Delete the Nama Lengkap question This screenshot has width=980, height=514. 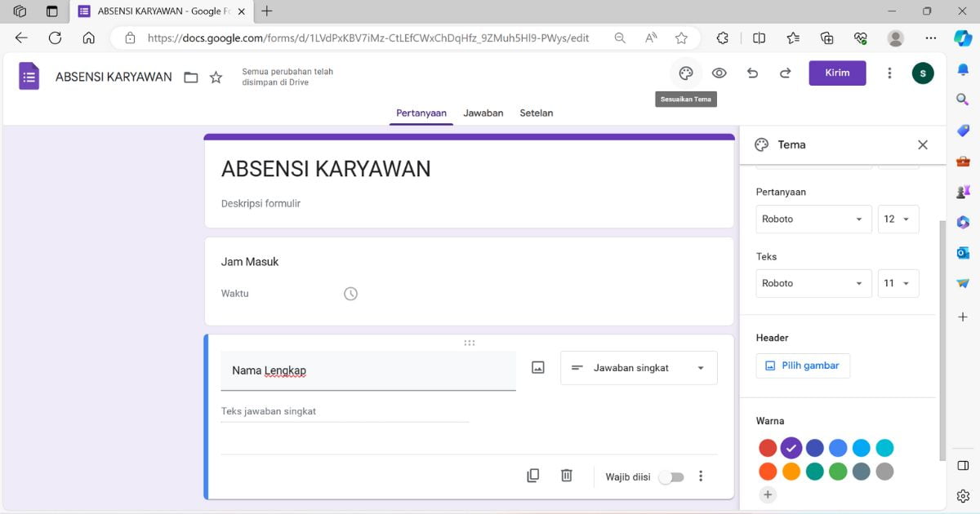click(x=567, y=475)
